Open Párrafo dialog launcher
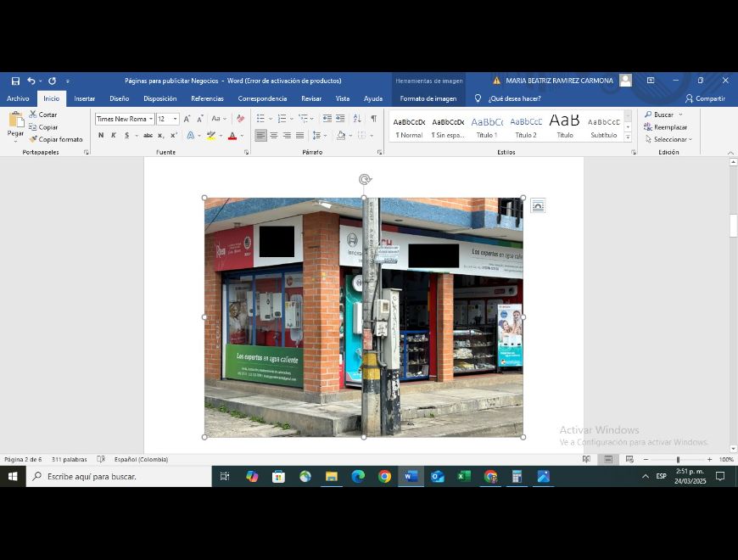This screenshot has height=560, width=738. point(380,152)
